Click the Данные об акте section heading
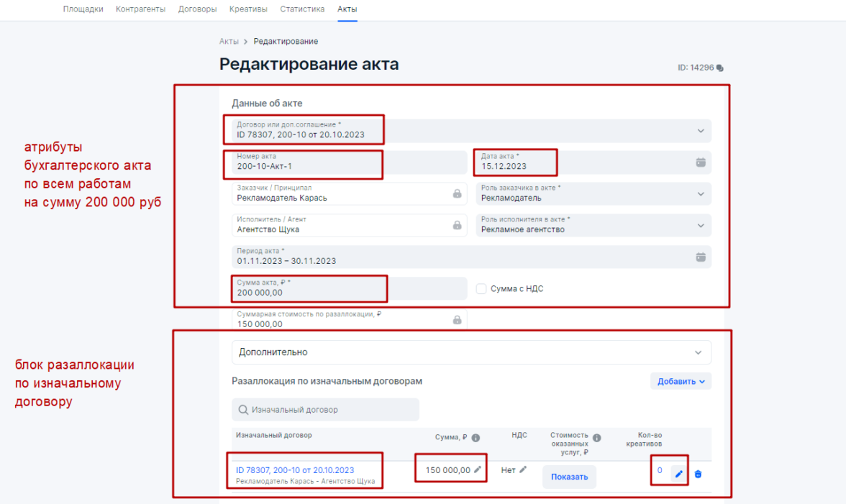This screenshot has height=504, width=846. [x=267, y=104]
